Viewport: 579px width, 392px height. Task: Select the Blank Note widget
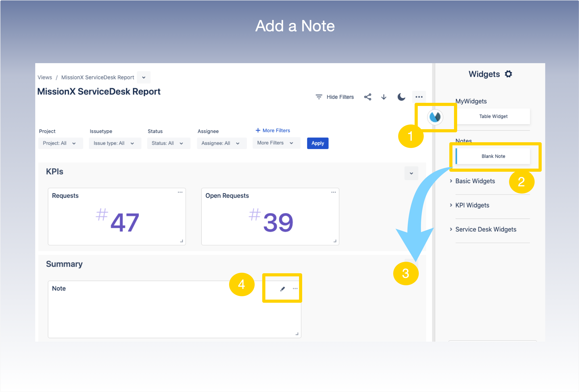coord(493,156)
